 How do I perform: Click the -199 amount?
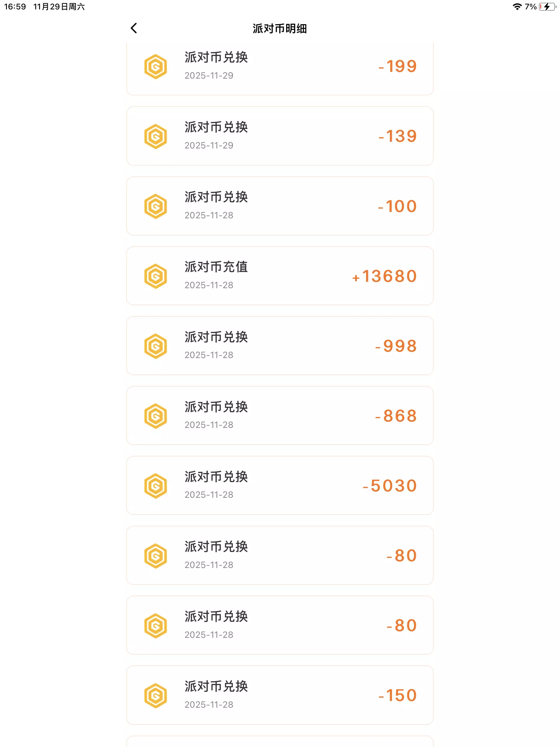tap(397, 67)
